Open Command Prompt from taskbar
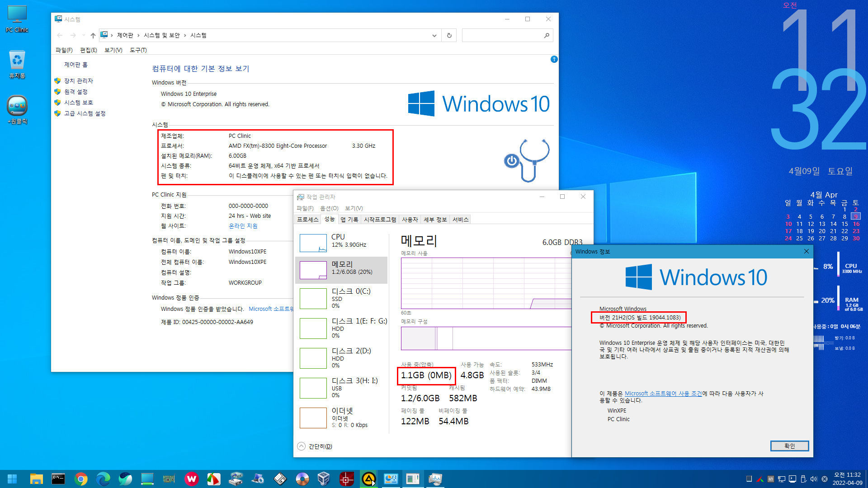The image size is (868, 488). [x=58, y=479]
